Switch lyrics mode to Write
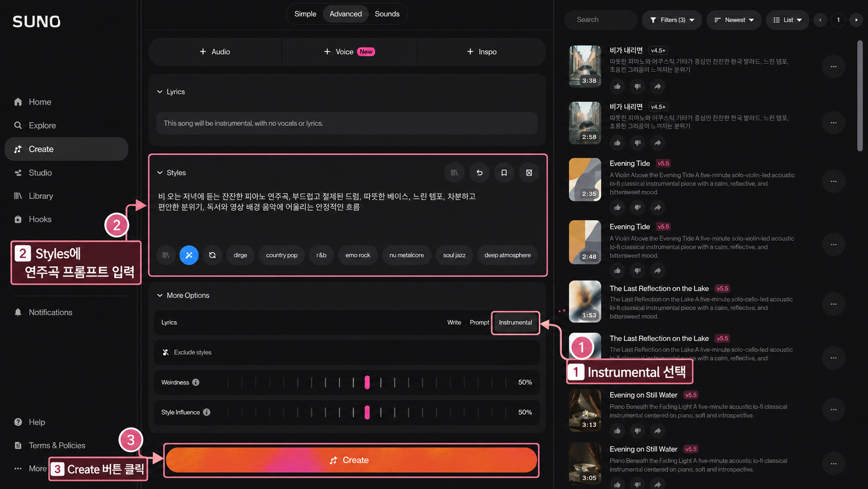Screen dimensions: 868x489 [454, 323]
